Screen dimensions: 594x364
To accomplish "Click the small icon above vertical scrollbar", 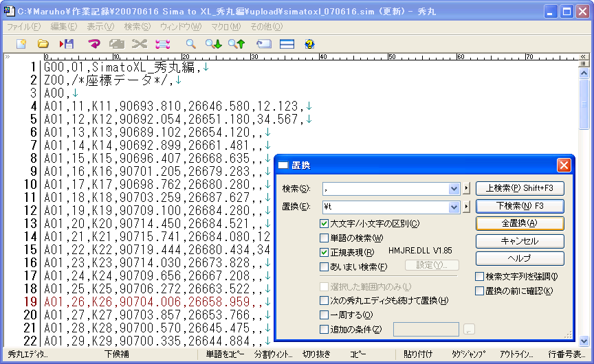I will coord(584,64).
